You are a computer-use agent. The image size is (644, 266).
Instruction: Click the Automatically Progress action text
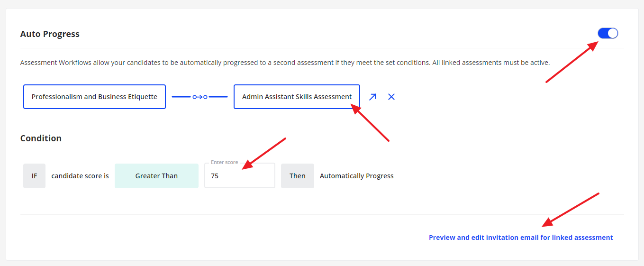click(356, 176)
